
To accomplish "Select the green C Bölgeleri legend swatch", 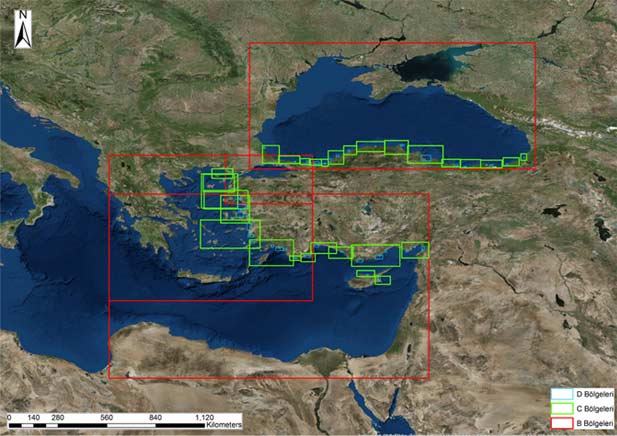I will click(561, 409).
